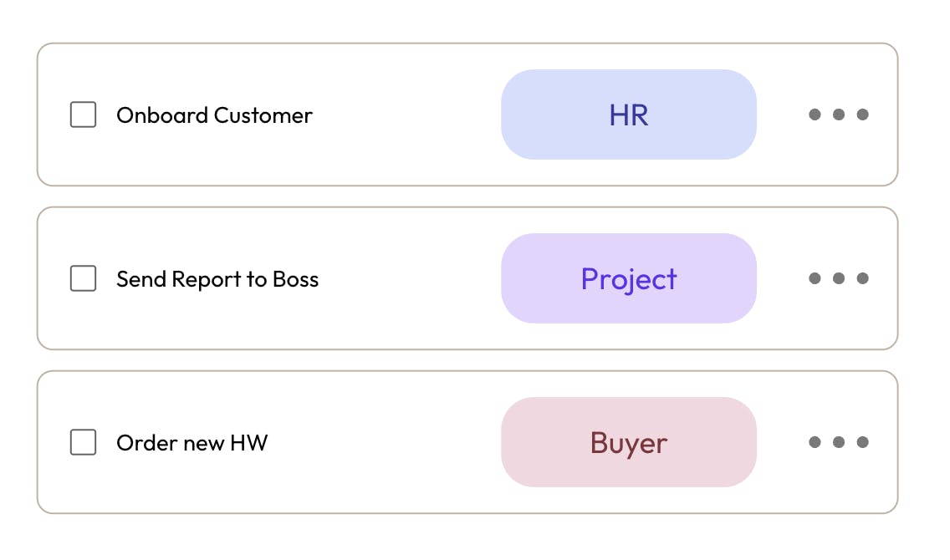Click the word Boss in second task
The width and height of the screenshot is (950, 560).
pyautogui.click(x=296, y=279)
